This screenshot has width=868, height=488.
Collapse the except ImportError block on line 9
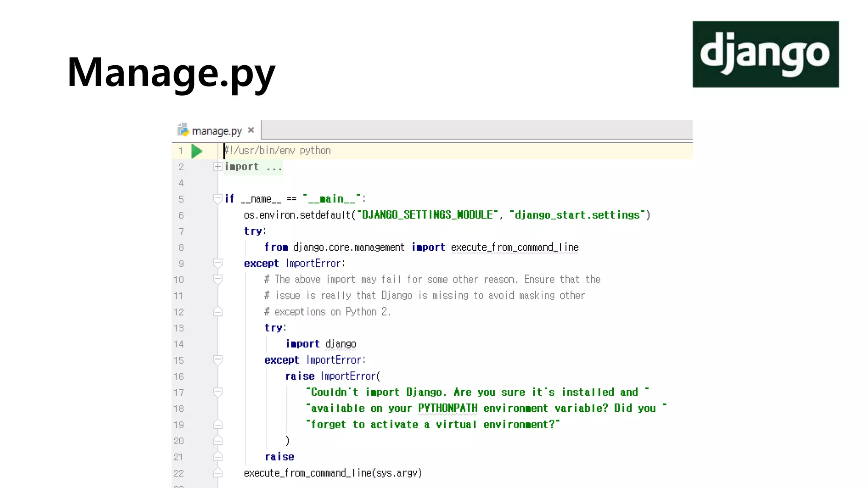coord(217,263)
